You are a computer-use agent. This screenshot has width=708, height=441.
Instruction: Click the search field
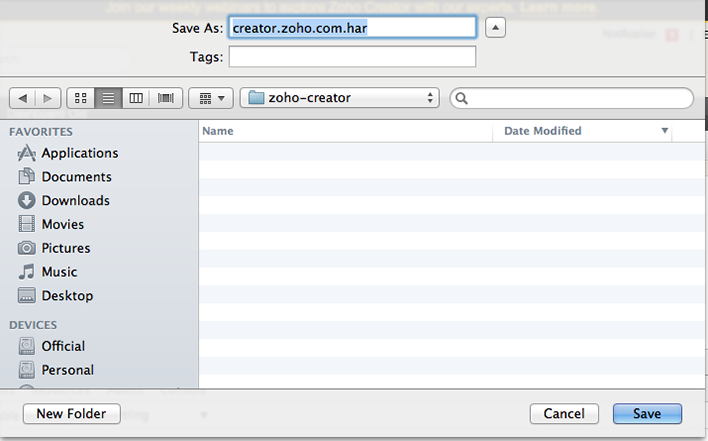(572, 98)
